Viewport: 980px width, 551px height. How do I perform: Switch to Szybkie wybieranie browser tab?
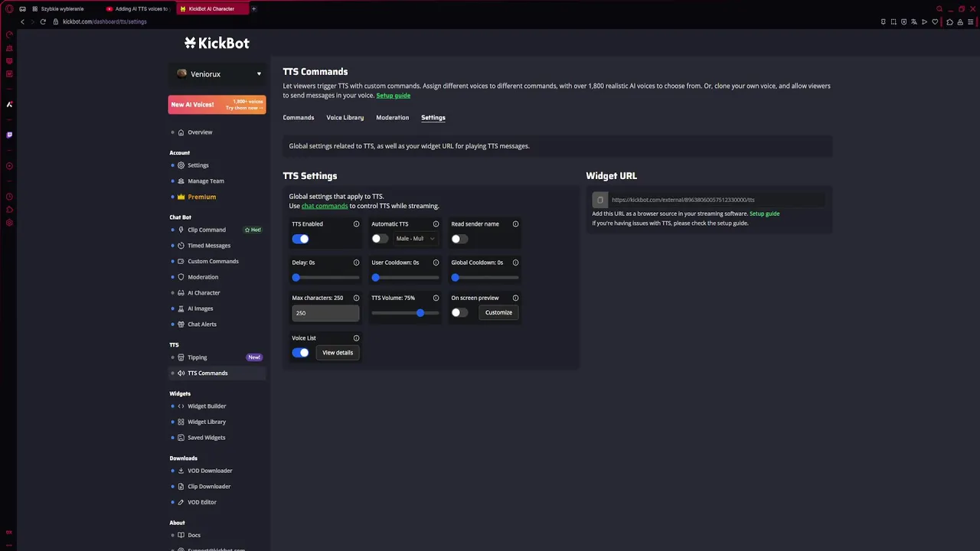pyautogui.click(x=63, y=9)
